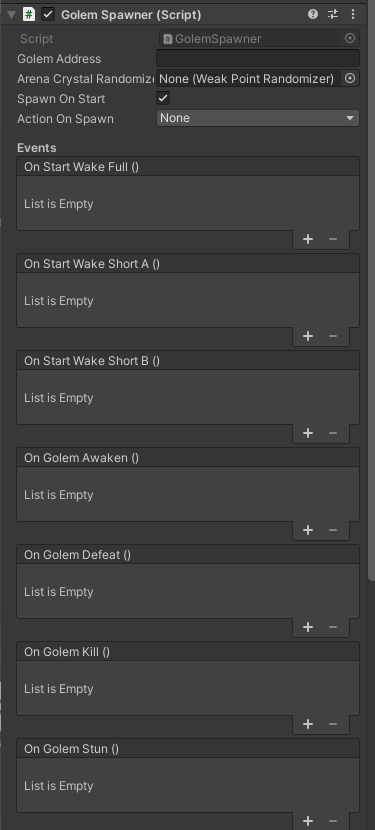Screen dimensions: 375x830
Task: Click the Golem Address text field
Action: tap(258, 58)
